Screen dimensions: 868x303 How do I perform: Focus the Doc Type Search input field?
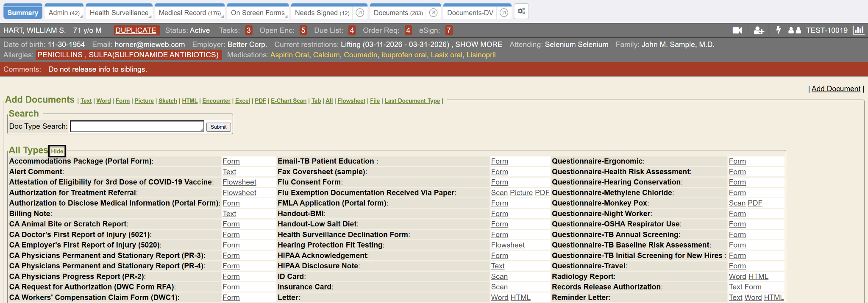tap(136, 126)
